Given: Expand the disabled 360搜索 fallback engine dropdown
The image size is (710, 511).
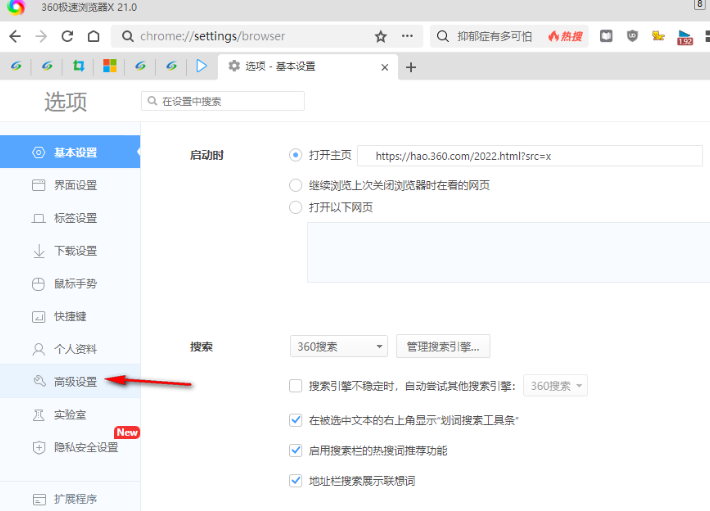Looking at the screenshot, I should [555, 386].
